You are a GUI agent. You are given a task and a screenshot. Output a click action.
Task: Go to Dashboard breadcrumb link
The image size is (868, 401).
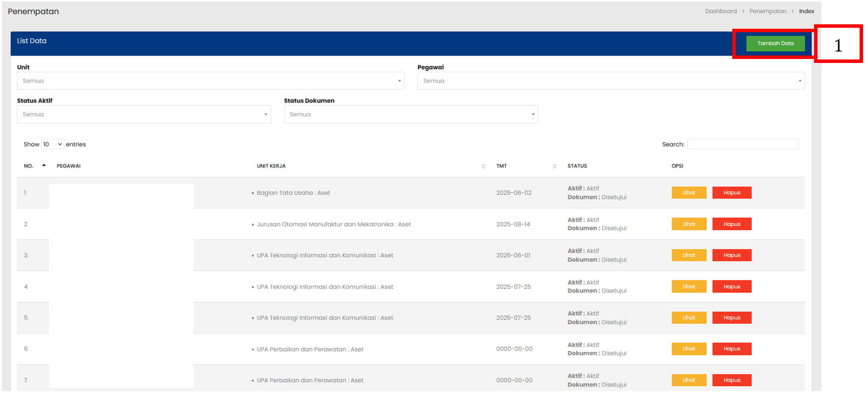(x=720, y=11)
